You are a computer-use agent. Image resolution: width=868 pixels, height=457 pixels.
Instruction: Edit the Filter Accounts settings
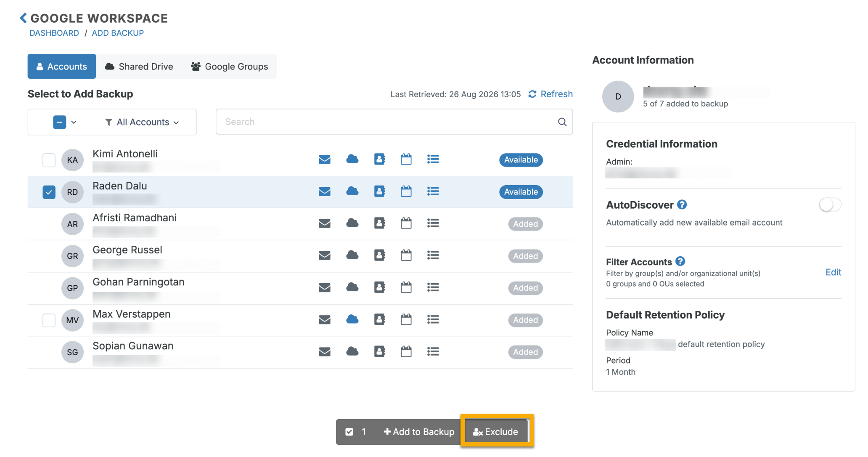pos(833,272)
